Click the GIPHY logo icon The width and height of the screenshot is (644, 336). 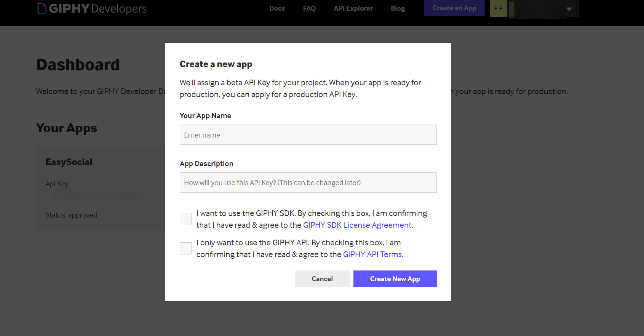point(42,8)
